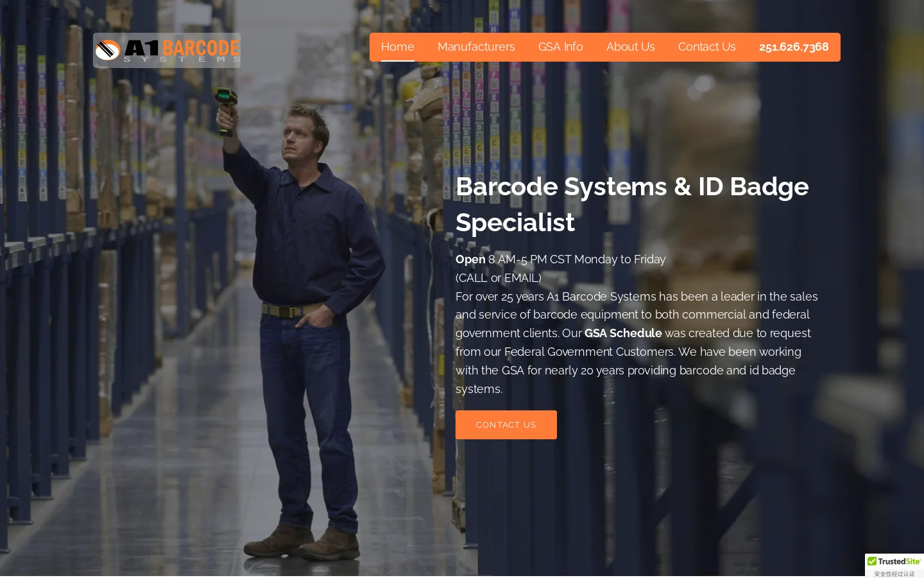Select Contact Us in the navigation bar
This screenshot has height=578, width=924.
coord(707,47)
